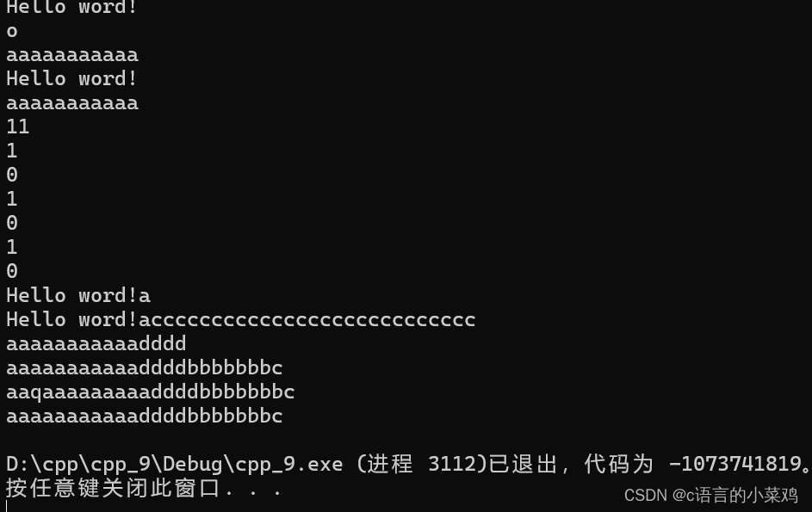Click the first '0' output line

click(x=12, y=175)
